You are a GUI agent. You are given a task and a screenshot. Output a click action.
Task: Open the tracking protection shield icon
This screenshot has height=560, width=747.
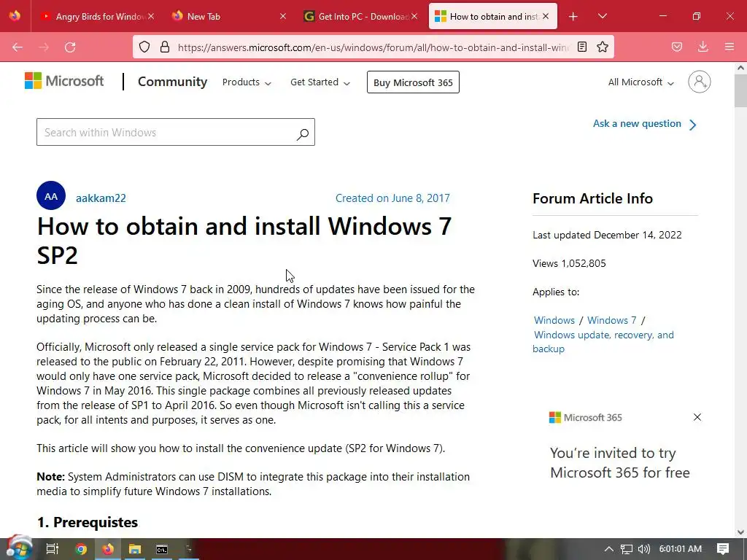144,47
